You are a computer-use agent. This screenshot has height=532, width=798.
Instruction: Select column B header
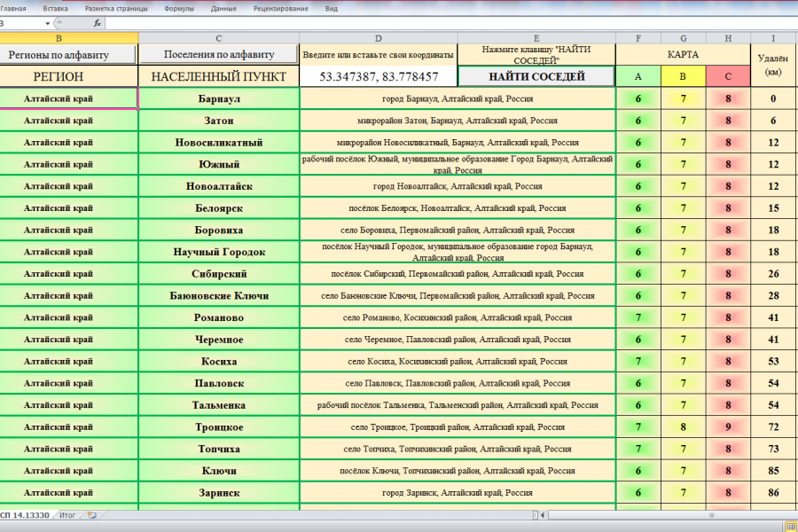pyautogui.click(x=68, y=38)
